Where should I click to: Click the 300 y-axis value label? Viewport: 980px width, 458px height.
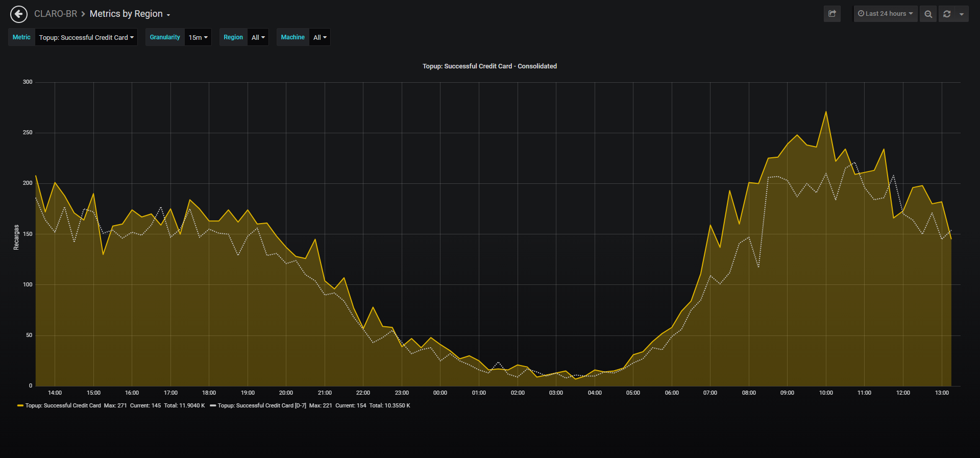(x=28, y=82)
